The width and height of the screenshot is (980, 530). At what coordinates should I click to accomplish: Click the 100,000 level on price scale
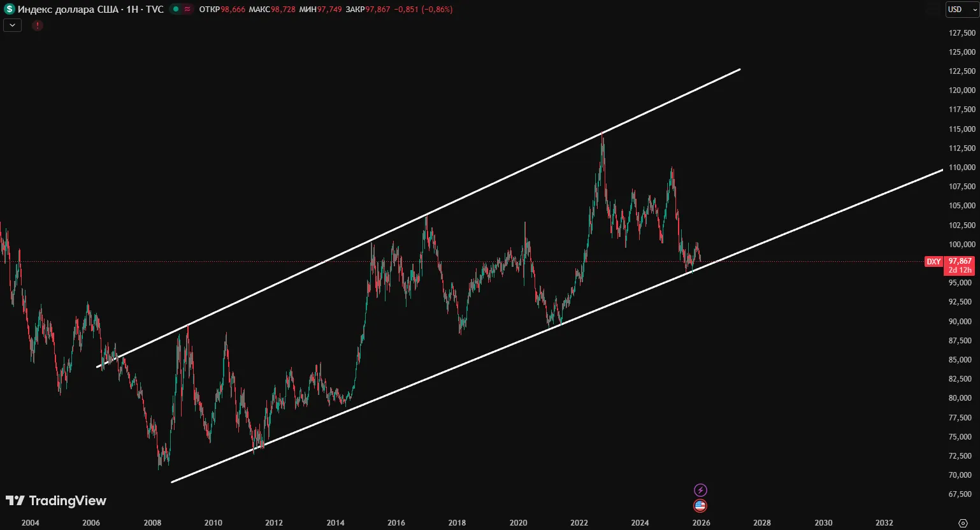point(962,245)
